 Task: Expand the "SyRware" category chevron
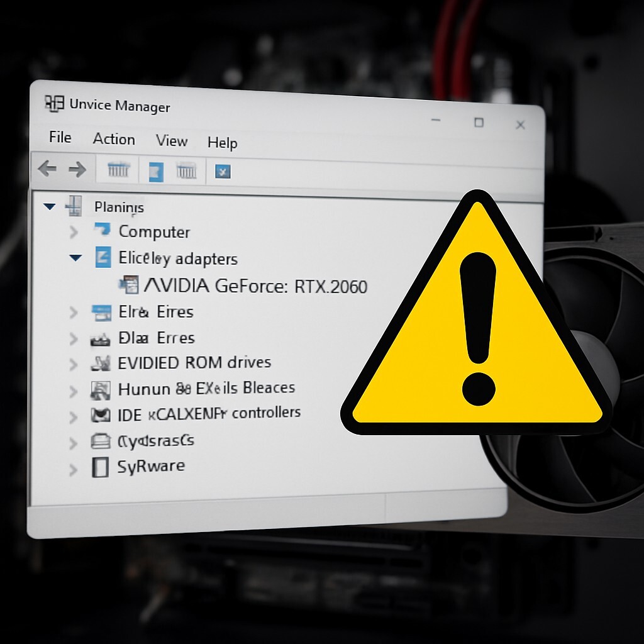click(73, 470)
